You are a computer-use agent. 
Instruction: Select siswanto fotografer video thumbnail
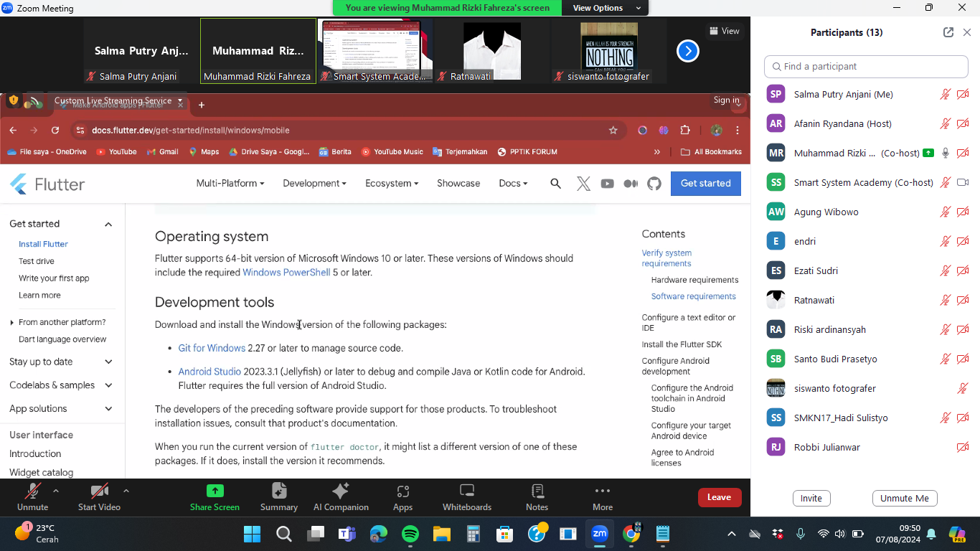608,51
